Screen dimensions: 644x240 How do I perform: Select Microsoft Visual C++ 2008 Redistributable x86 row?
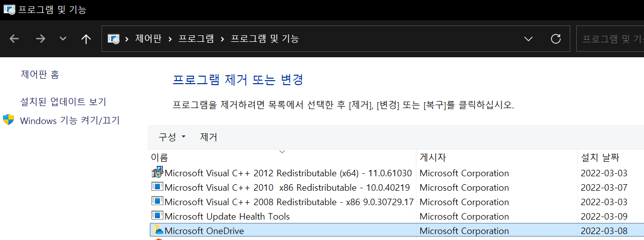pyautogui.click(x=396, y=202)
